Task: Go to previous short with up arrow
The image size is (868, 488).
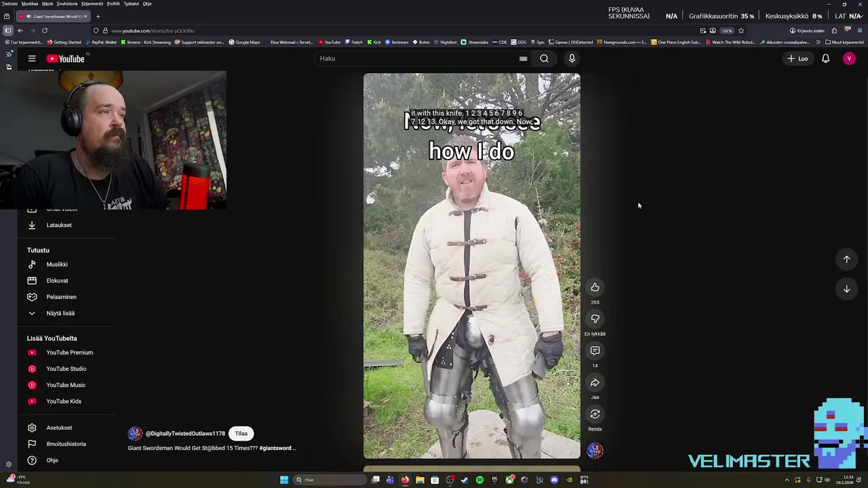Action: (846, 259)
